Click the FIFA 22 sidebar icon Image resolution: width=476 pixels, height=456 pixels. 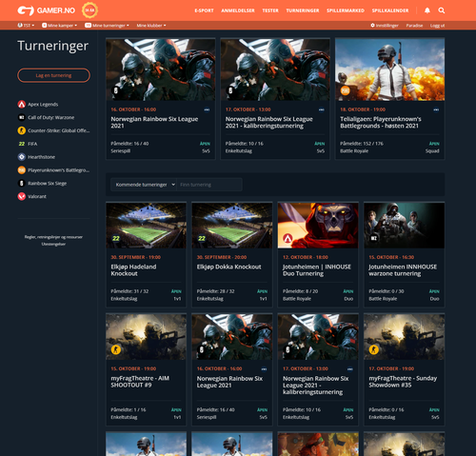(22, 144)
